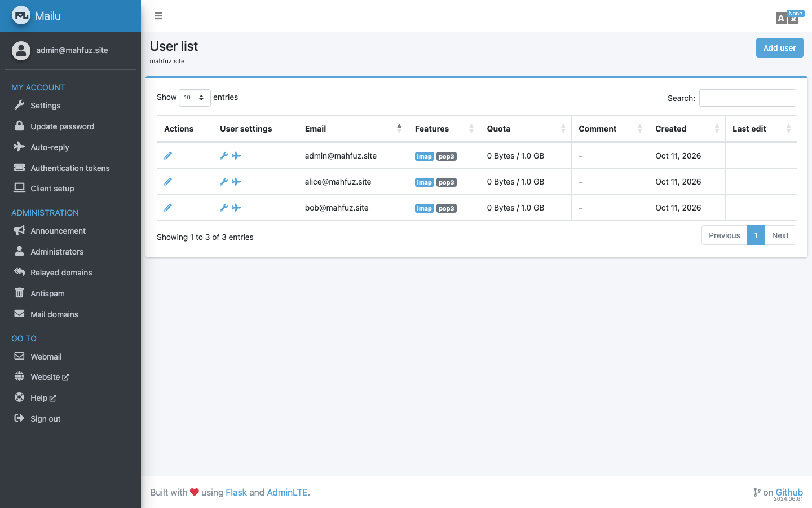Focus the Search input field
This screenshot has width=812, height=508.
point(748,98)
